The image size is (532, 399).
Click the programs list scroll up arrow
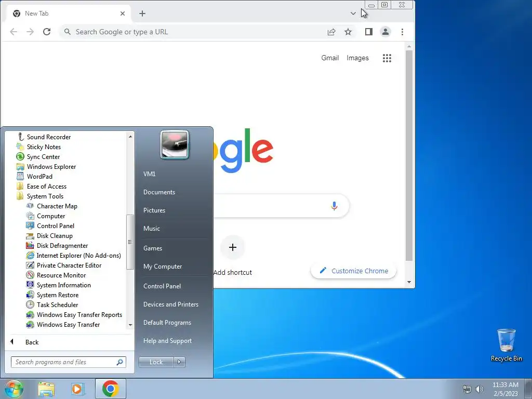[x=130, y=137]
